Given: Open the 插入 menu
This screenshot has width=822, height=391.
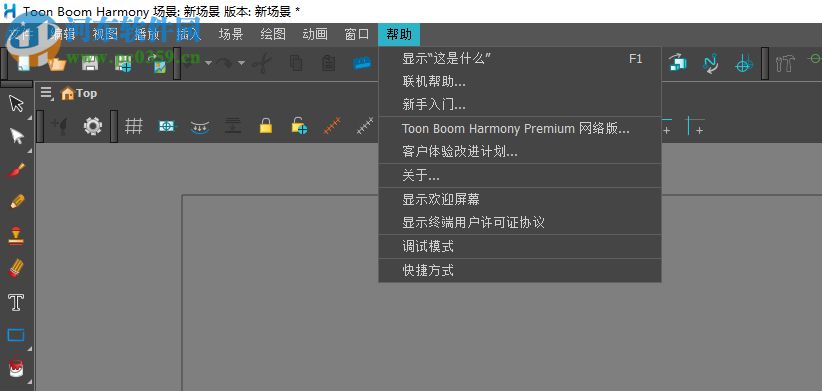Looking at the screenshot, I should tap(189, 35).
